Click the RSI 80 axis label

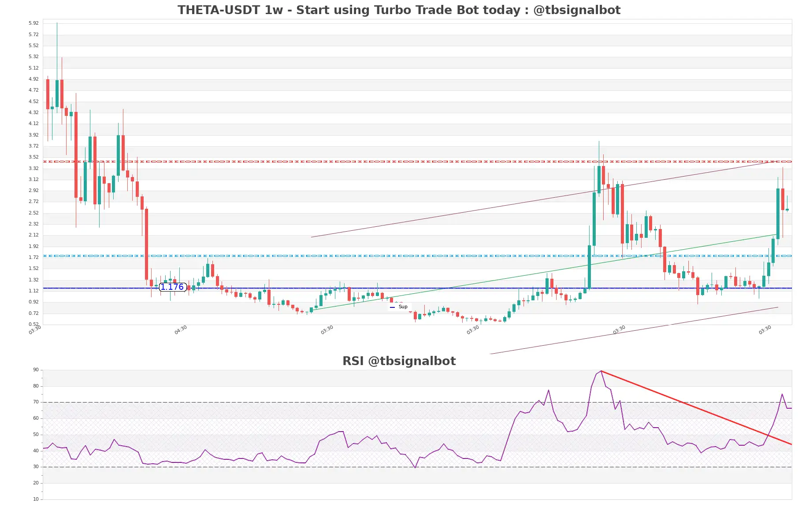(36, 386)
